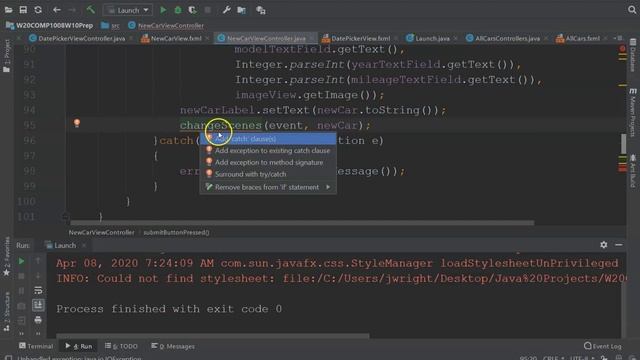This screenshot has width=640, height=360.
Task: Open settings via the wrench icon
Action: pos(227,10)
